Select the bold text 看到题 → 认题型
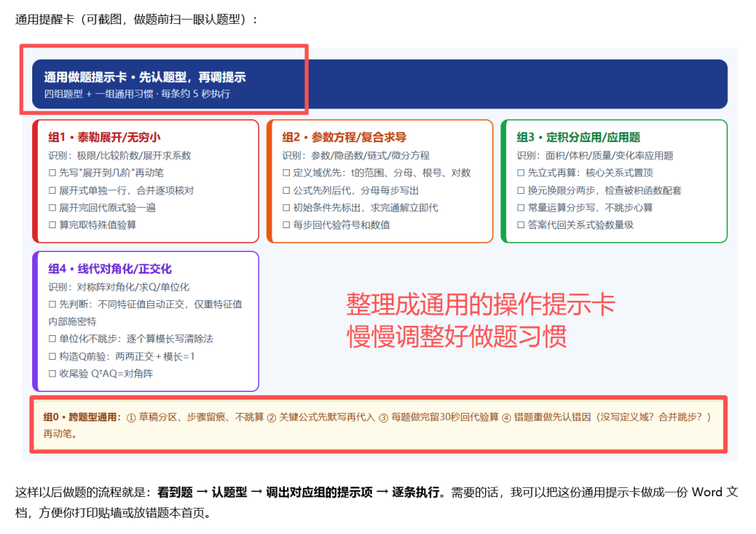Screen dimensions: 756x534 [202, 492]
